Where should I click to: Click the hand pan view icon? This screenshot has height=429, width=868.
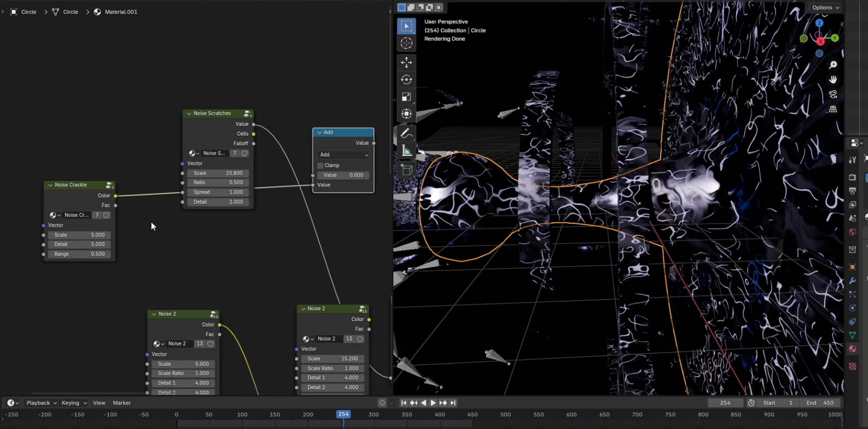coord(833,79)
